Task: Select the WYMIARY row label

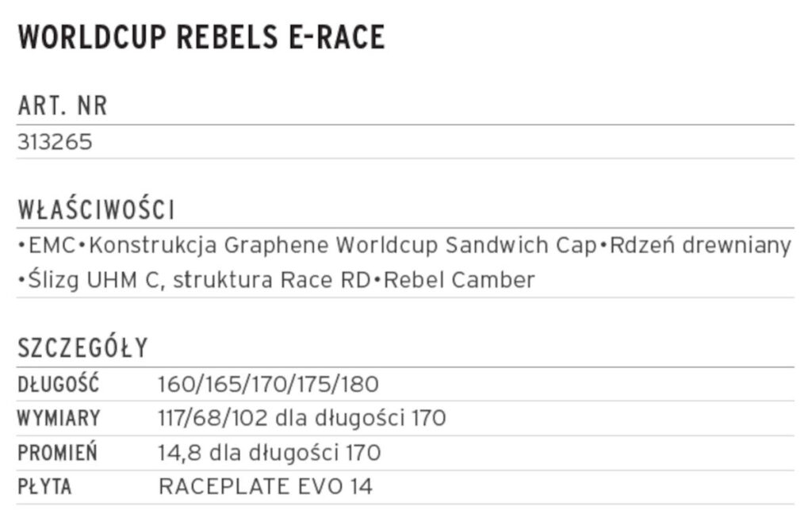Action: [x=59, y=419]
